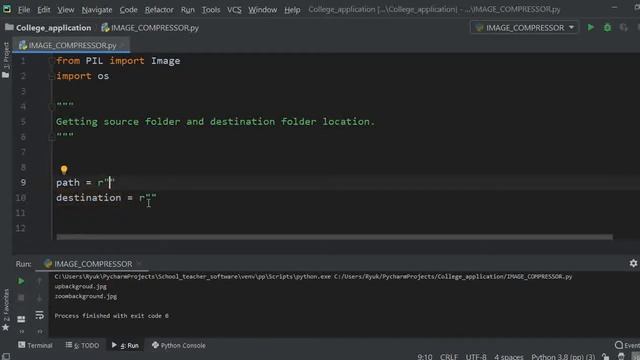Screen dimensions: 640x360
Task: Change line separator via CRLF status item
Action: (x=449, y=357)
